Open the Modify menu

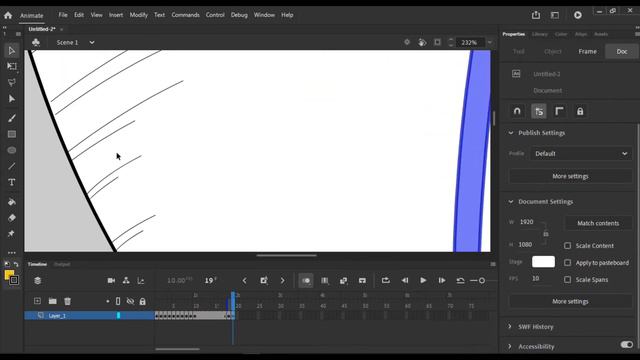(138, 15)
